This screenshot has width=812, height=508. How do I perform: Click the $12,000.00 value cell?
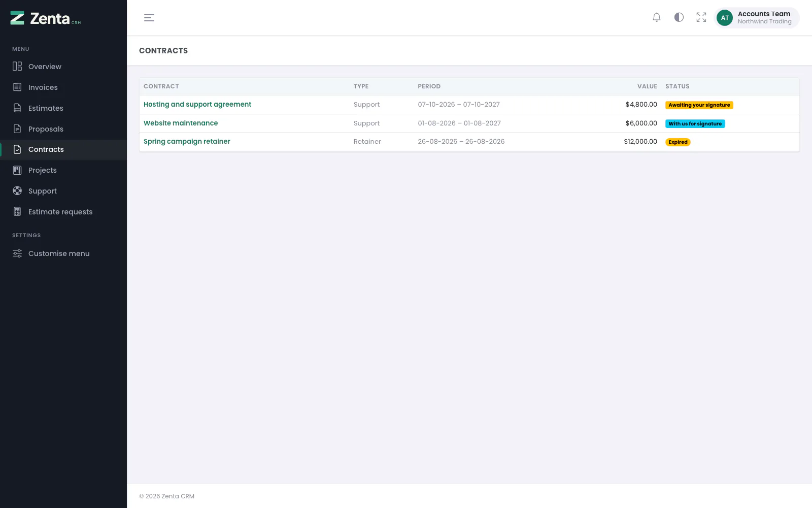click(640, 142)
